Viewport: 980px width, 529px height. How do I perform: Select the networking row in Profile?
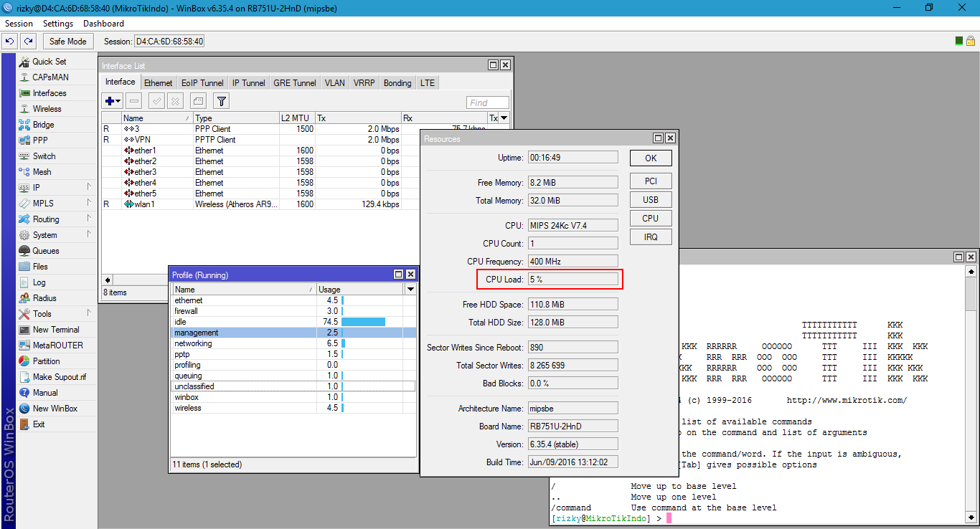tap(293, 343)
